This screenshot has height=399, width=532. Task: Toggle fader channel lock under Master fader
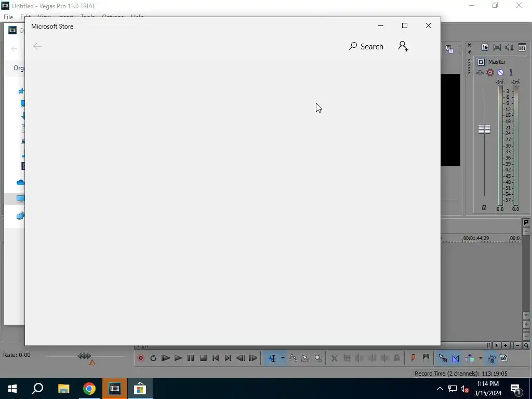tap(484, 207)
